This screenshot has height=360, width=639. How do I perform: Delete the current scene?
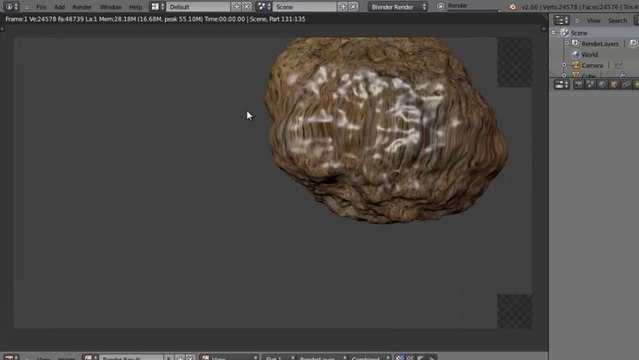coord(353,7)
